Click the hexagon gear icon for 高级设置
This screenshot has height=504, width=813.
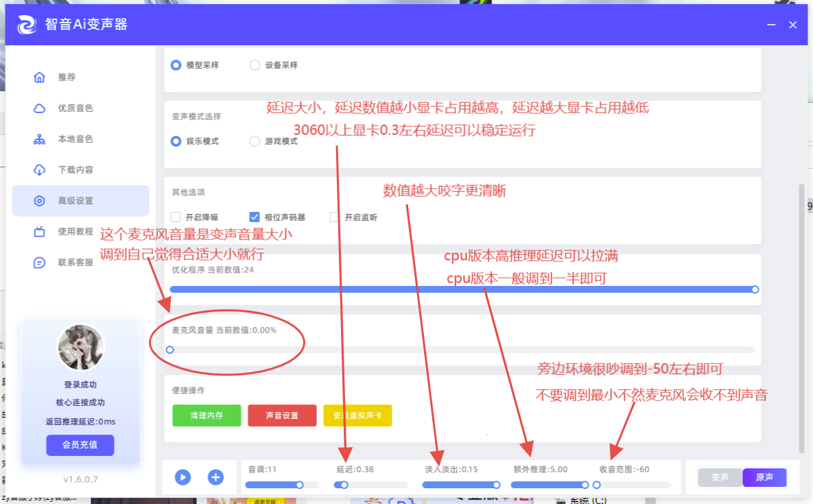(39, 201)
